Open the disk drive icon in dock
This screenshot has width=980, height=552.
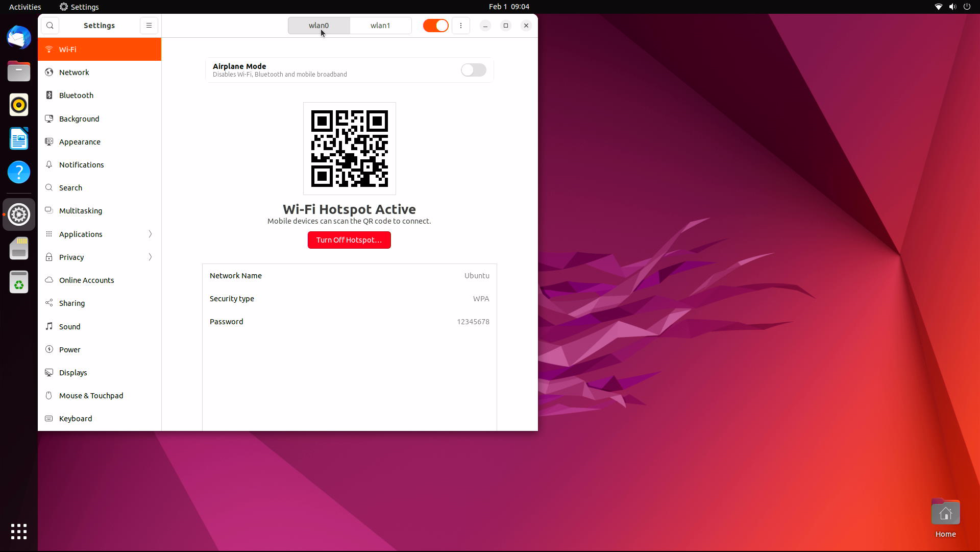(x=19, y=248)
